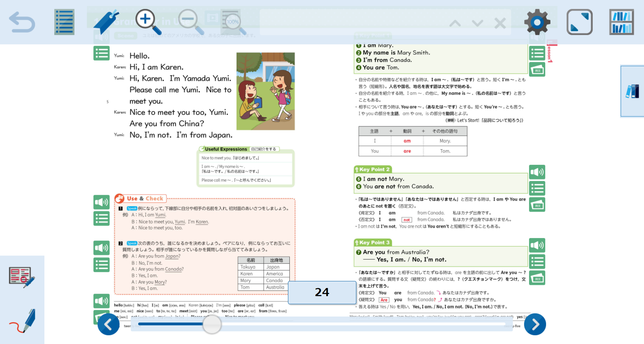Open the list for the Yumi dialogue
Screen dimensions: 644x344
pos(102,54)
